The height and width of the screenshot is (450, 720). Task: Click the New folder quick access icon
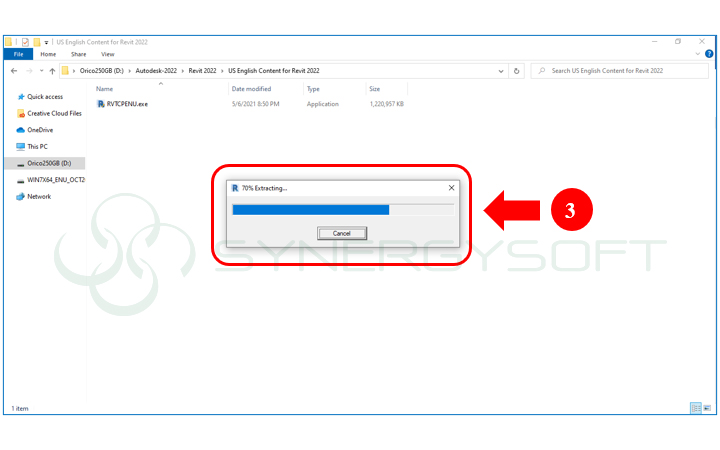pyautogui.click(x=37, y=42)
